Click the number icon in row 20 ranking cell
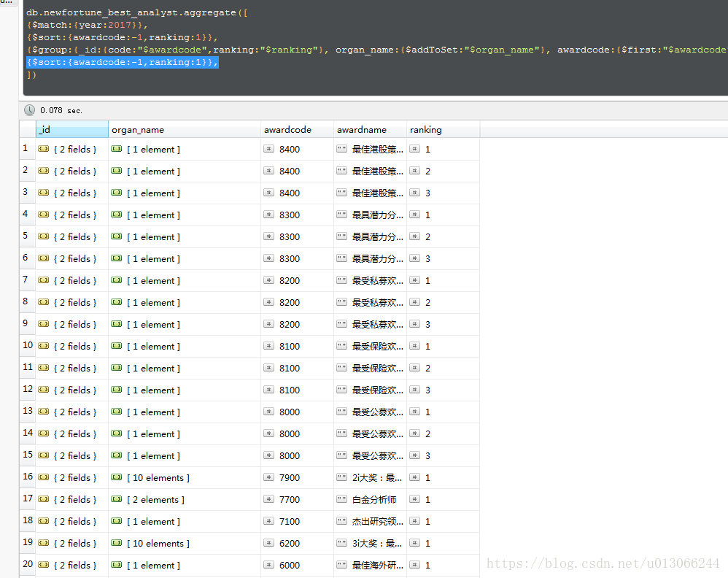Image resolution: width=728 pixels, height=578 pixels. tap(414, 565)
